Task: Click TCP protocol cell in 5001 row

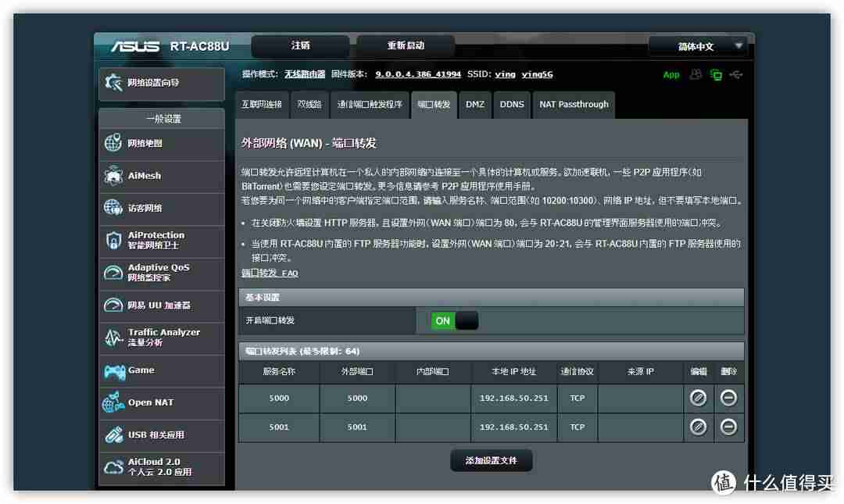Action: (577, 427)
